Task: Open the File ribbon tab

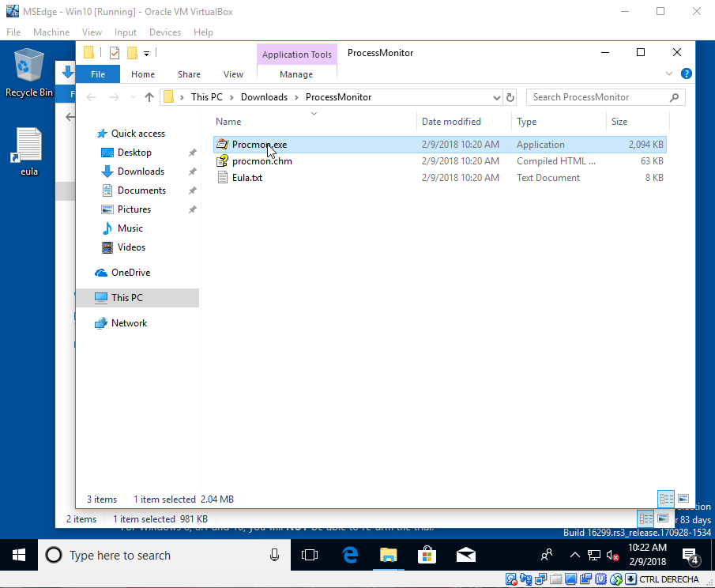Action: coord(98,74)
